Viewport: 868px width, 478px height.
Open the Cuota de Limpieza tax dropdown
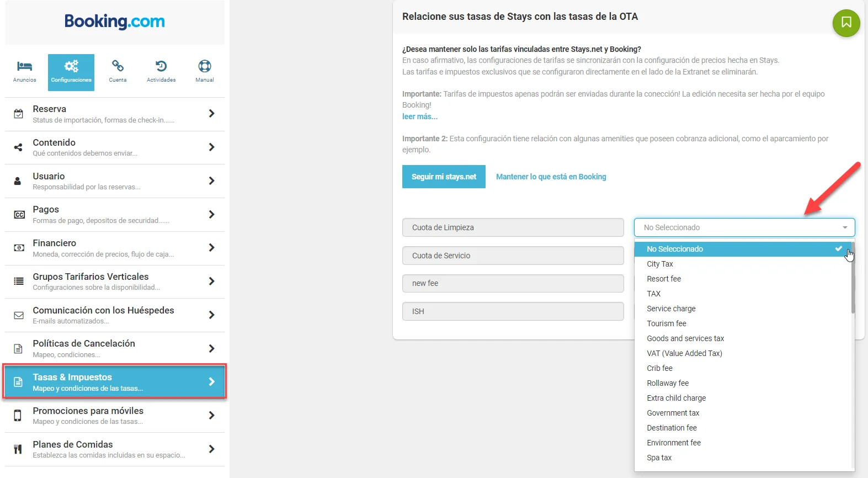point(744,227)
